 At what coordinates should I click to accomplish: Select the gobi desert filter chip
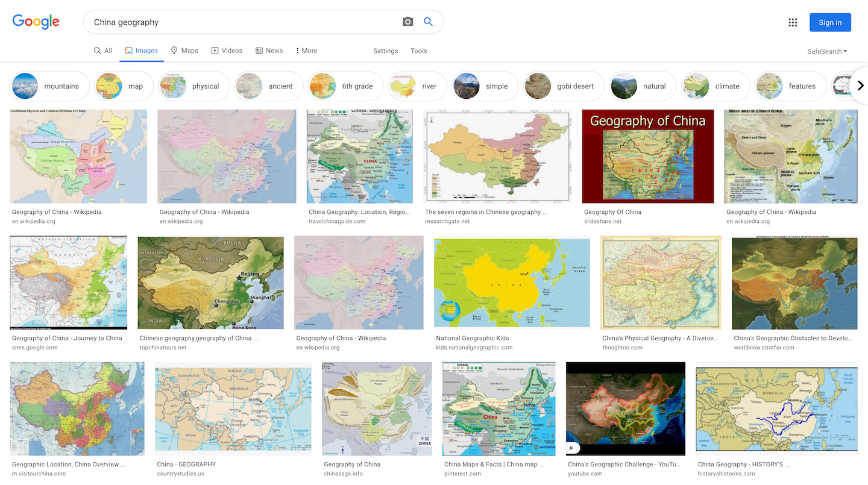[x=564, y=86]
